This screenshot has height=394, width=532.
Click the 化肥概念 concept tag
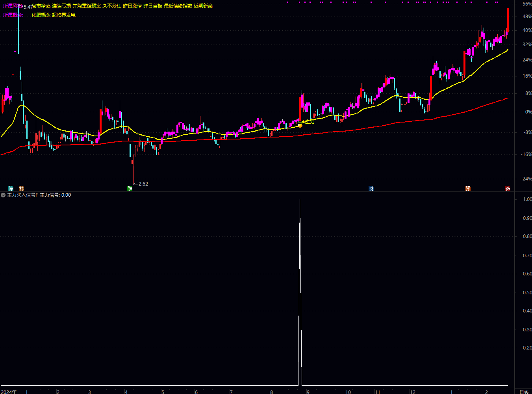pyautogui.click(x=41, y=15)
